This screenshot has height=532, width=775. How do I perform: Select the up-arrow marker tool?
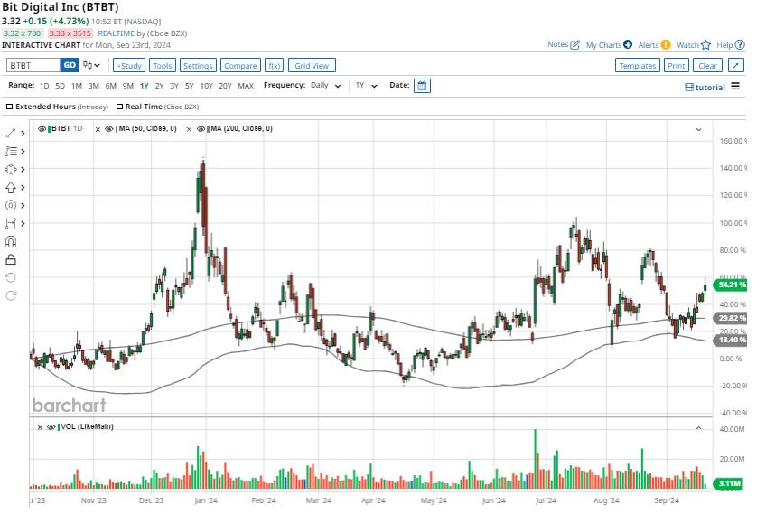[10, 187]
